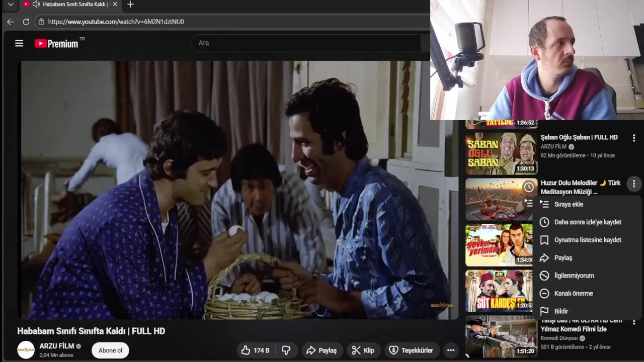Dislike the video with thumbs-down icon
The image size is (644, 362).
pyautogui.click(x=286, y=350)
